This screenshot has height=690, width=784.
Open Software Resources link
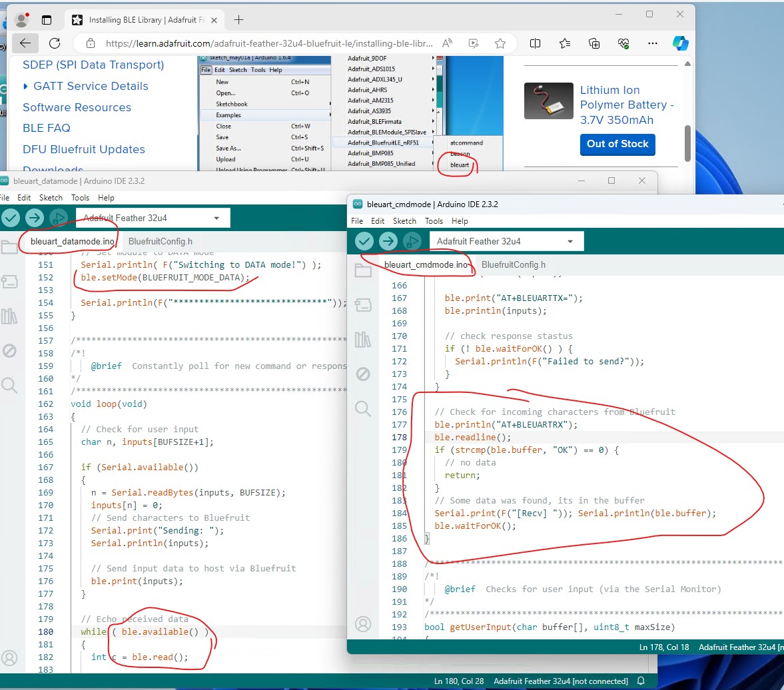(x=77, y=107)
